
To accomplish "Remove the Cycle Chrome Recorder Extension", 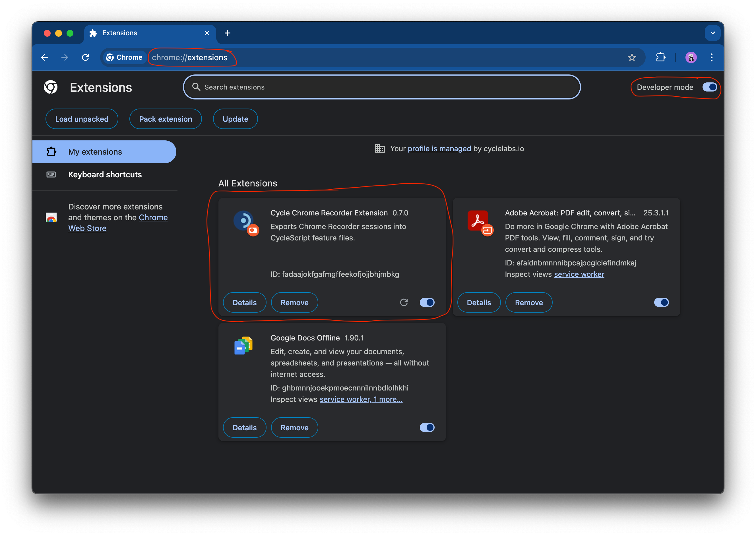I will point(294,303).
